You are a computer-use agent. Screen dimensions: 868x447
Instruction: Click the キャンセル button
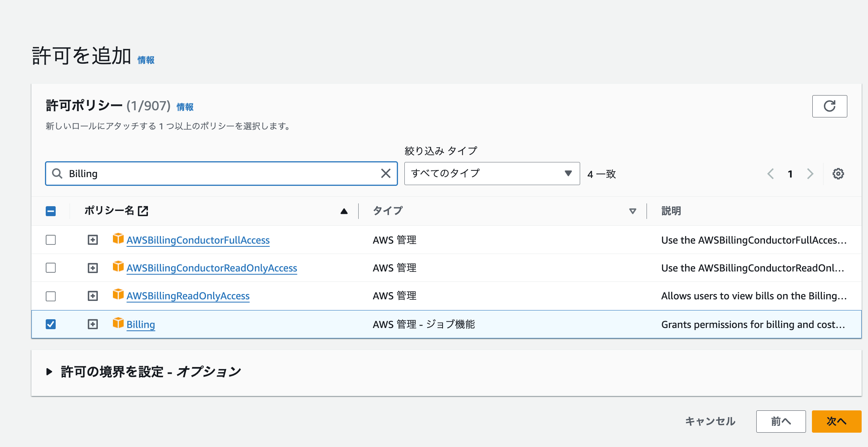click(710, 422)
